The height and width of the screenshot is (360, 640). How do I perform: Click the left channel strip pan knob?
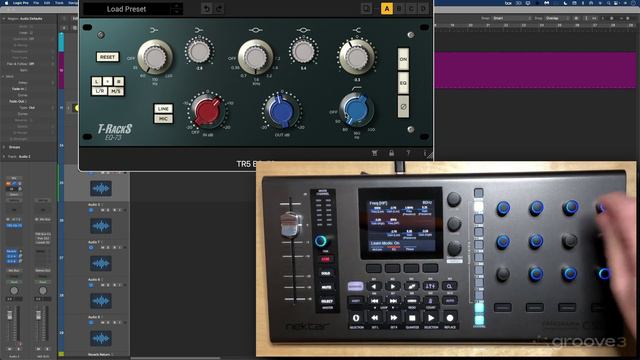pyautogui.click(x=14, y=291)
